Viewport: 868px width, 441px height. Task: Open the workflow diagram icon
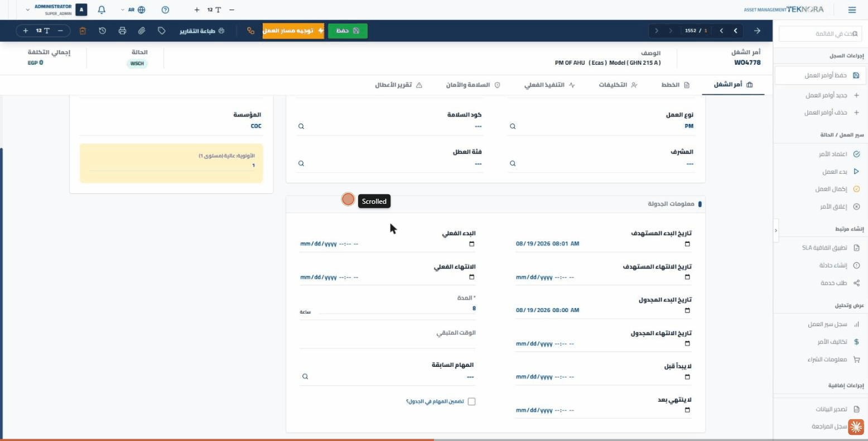click(250, 31)
